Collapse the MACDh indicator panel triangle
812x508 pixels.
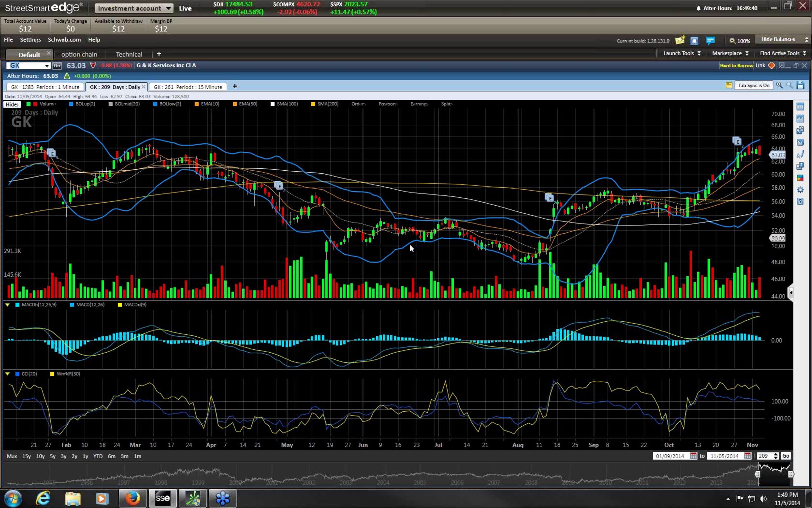point(7,305)
